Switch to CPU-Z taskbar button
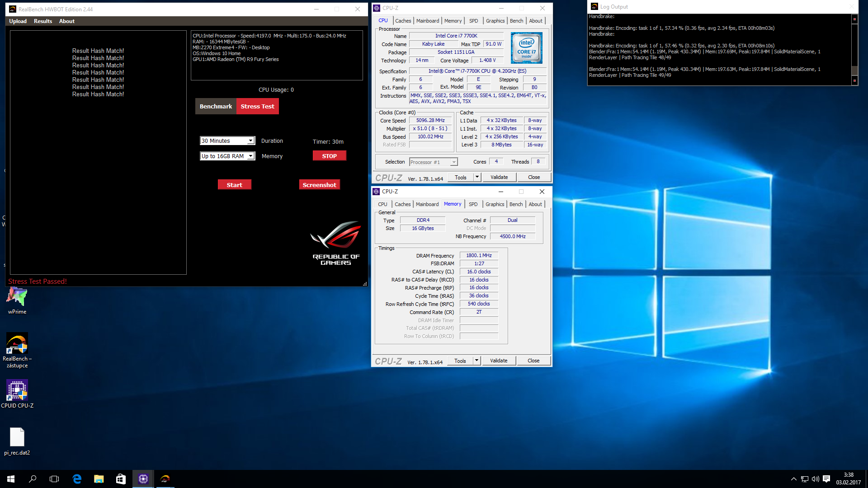 point(143,479)
